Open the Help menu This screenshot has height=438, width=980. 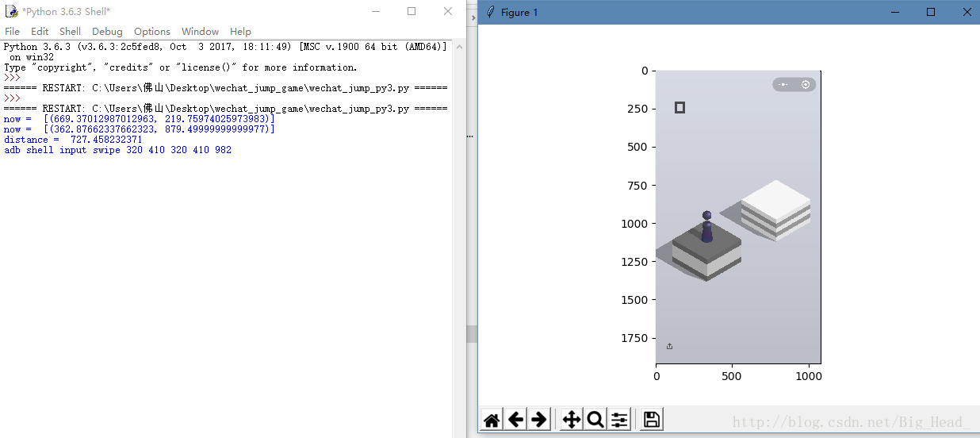tap(240, 32)
